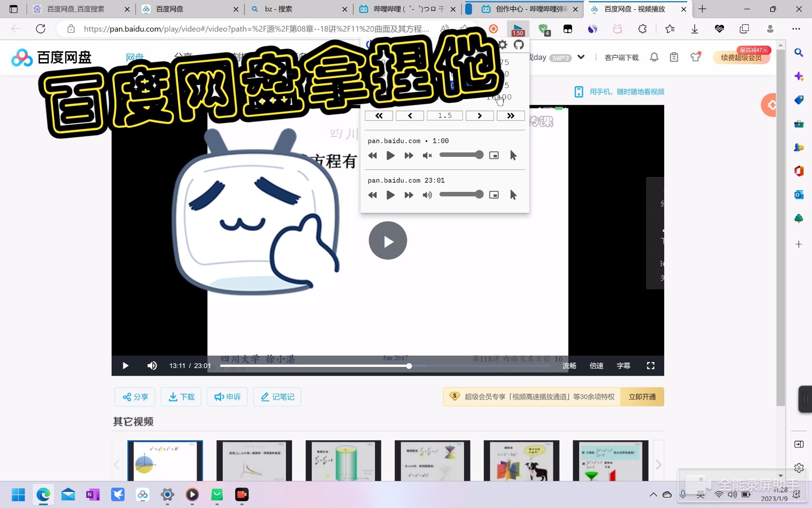The width and height of the screenshot is (812, 508).
Task: Click picture-in-picture icon for 23:01 video
Action: tap(494, 195)
